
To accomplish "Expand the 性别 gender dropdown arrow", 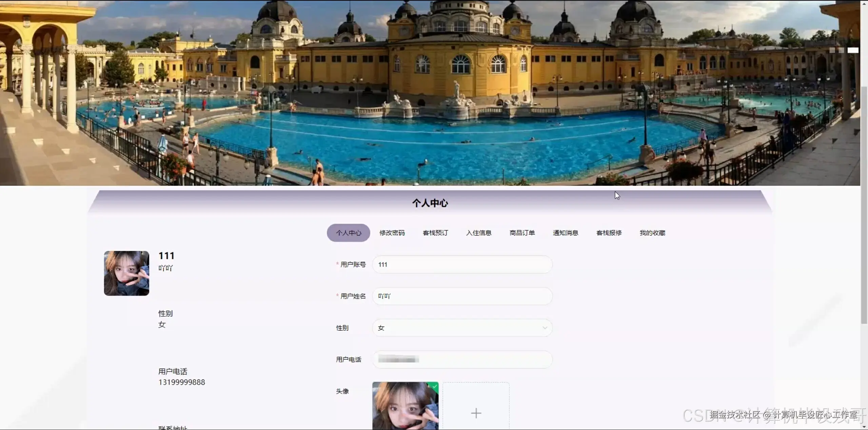I will point(545,328).
